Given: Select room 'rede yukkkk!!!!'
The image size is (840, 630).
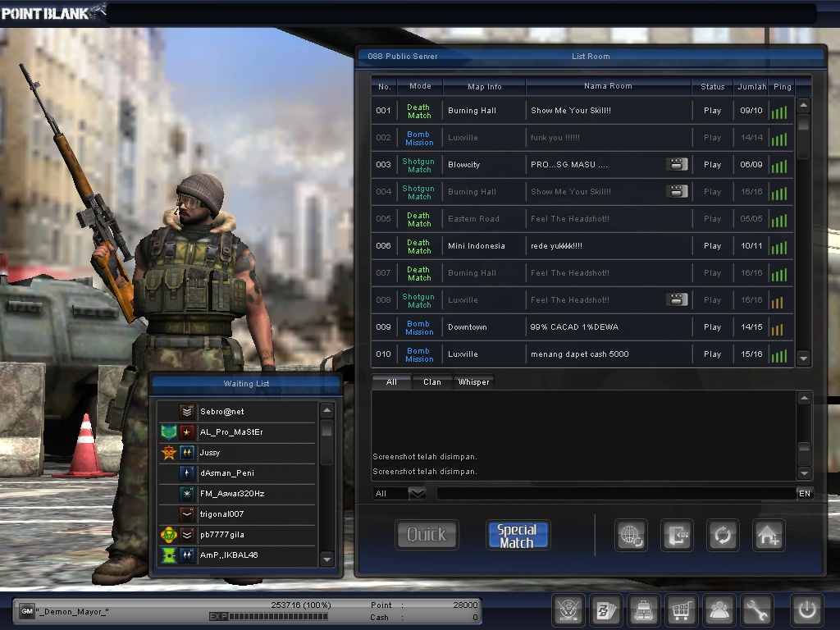Looking at the screenshot, I should 582,245.
